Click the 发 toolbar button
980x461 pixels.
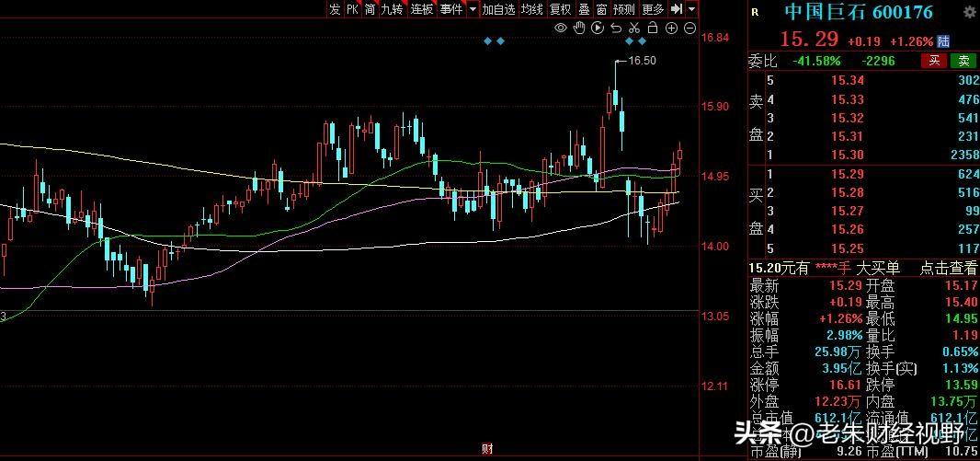336,9
